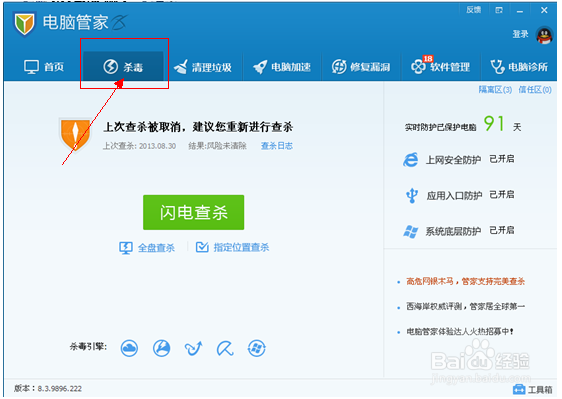
Task: Go to 电脑加速 speed-up tab
Action: click(x=282, y=67)
